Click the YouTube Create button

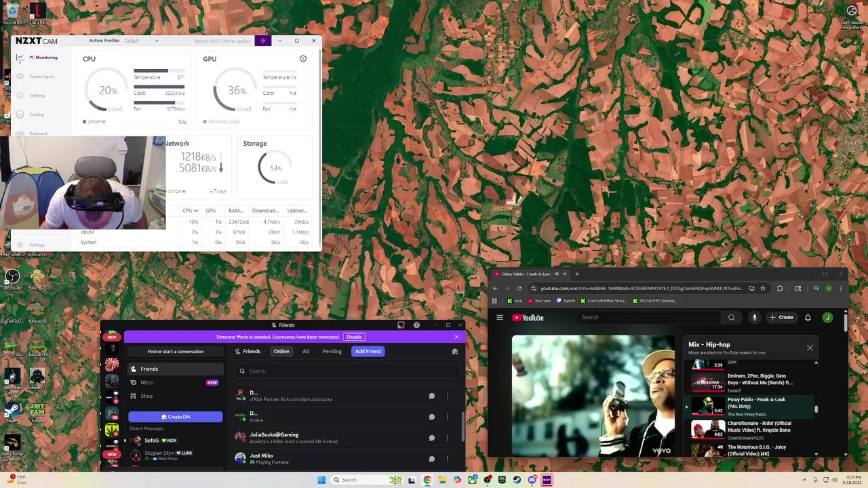781,317
